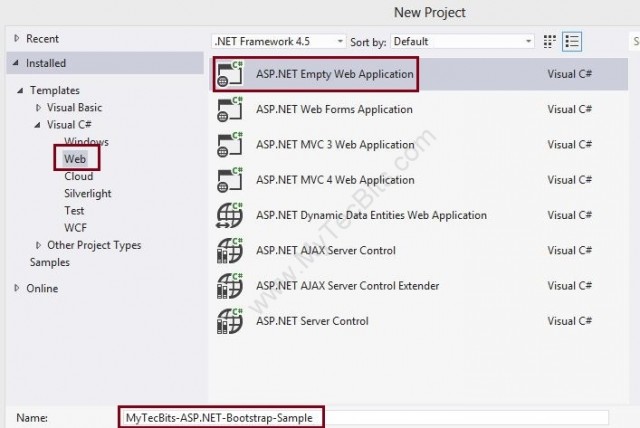The height and width of the screenshot is (428, 640).
Task: Expand the Online section
Action: [16, 289]
